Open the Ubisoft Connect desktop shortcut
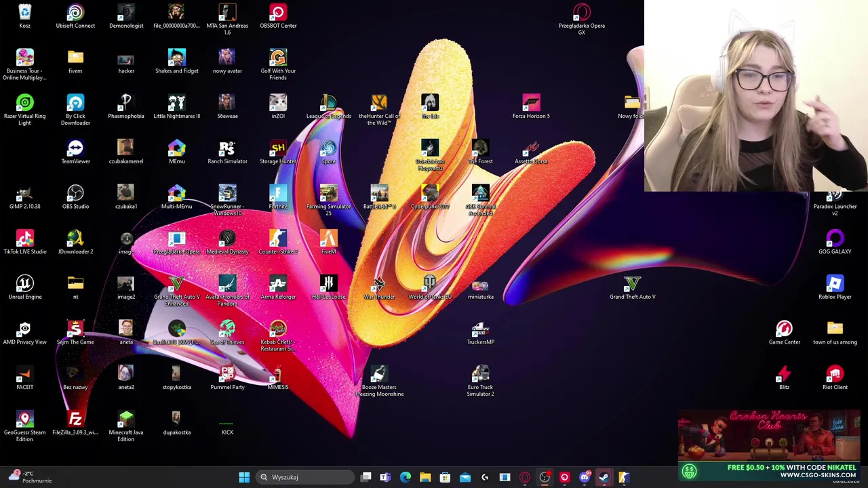 (x=75, y=17)
